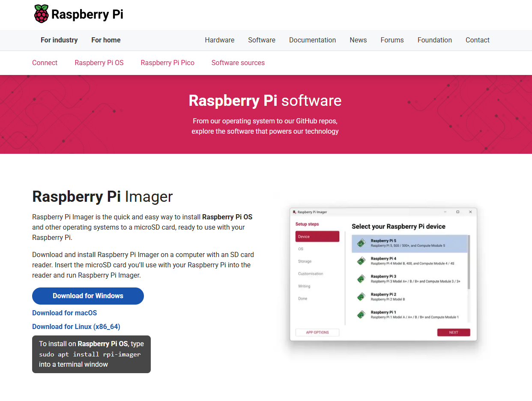The image size is (532, 401).
Task: Select the Connect sub-navigation link
Action: click(x=45, y=63)
